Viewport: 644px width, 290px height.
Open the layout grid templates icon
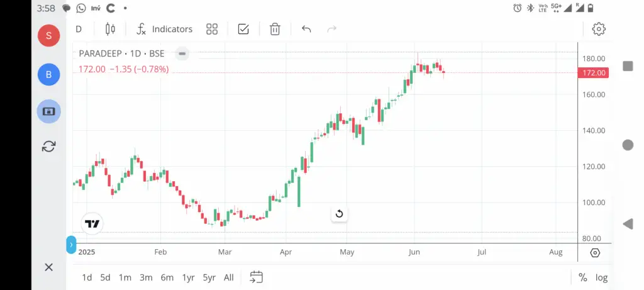click(212, 29)
